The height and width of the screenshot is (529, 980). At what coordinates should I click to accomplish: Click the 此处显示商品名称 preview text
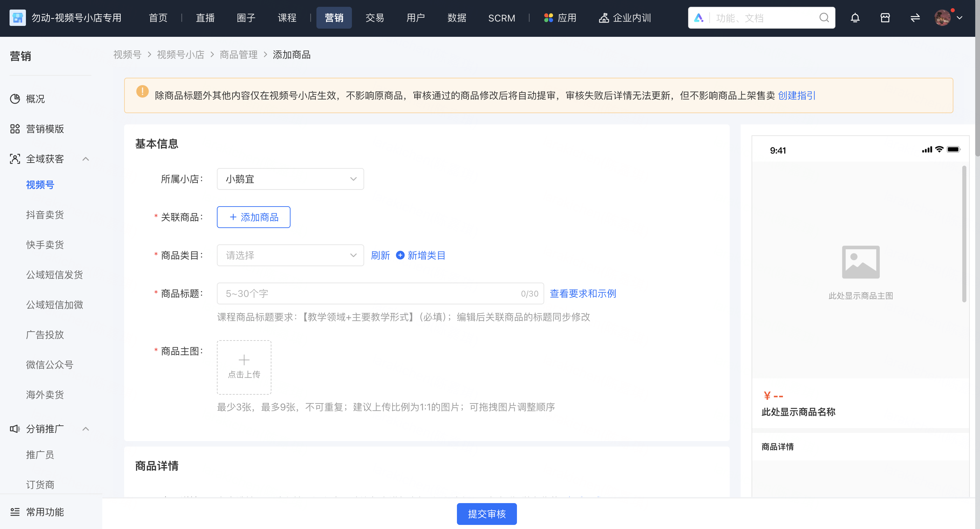[x=798, y=412]
